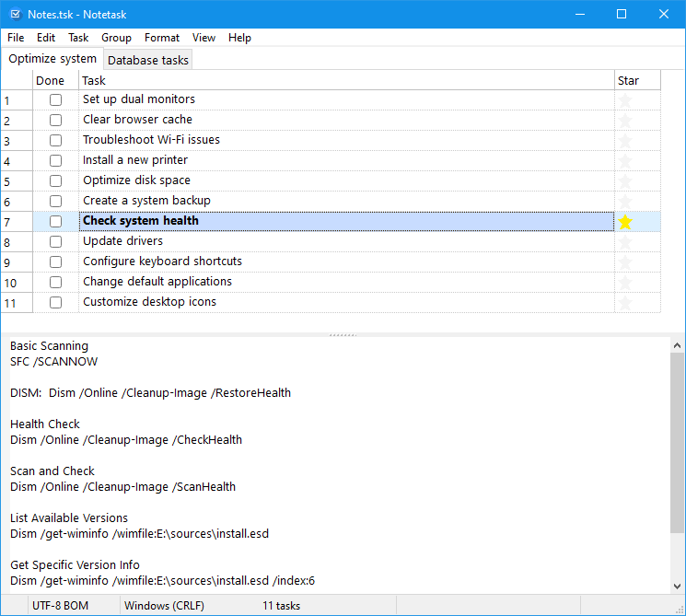Check Done for 'Create a system backup'

coord(55,202)
